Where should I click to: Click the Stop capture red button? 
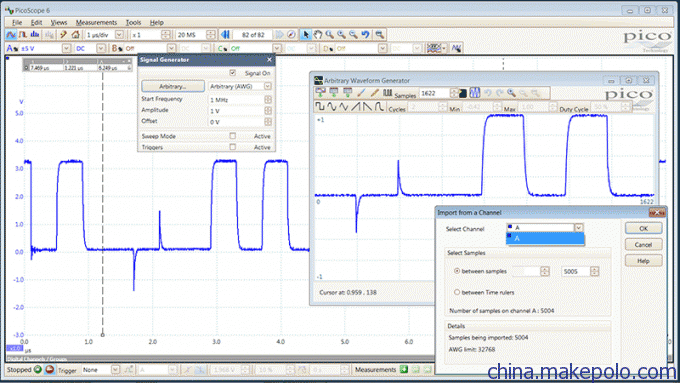click(49, 370)
